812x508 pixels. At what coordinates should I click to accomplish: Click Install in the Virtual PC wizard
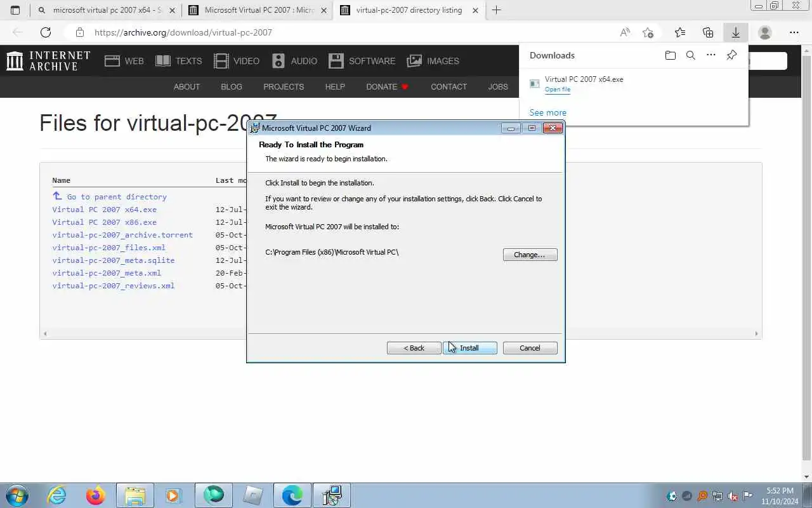pos(469,348)
